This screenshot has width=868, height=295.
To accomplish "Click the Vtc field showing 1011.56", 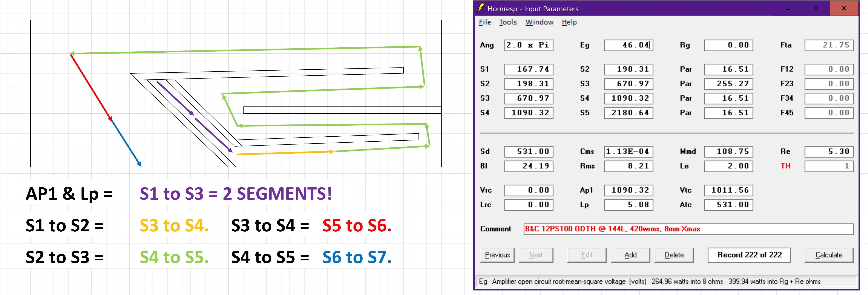I will coord(729,190).
